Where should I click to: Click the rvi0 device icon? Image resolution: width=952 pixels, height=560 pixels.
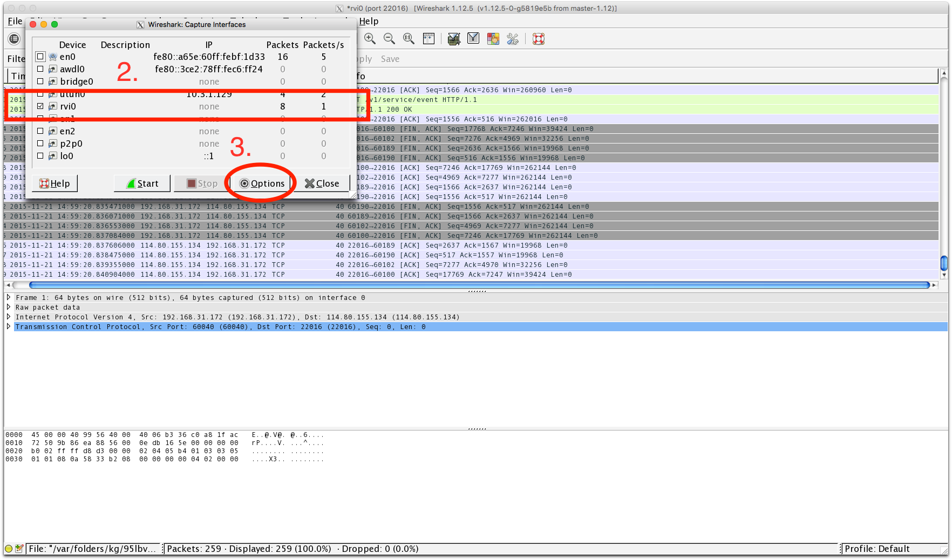click(x=53, y=106)
